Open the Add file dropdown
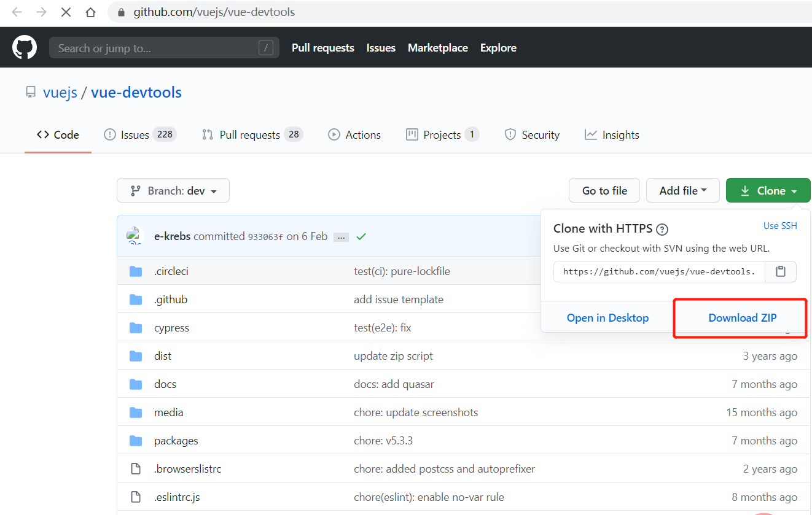The image size is (812, 515). pos(682,191)
